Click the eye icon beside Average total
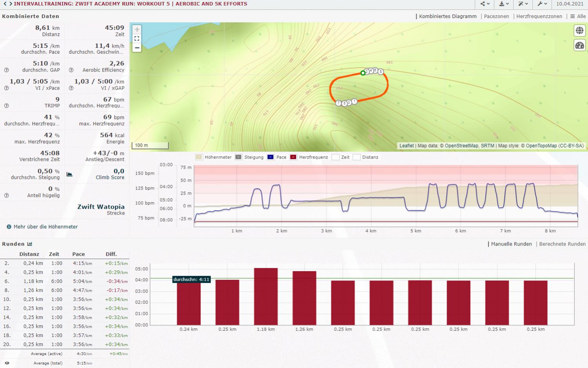 7,363
